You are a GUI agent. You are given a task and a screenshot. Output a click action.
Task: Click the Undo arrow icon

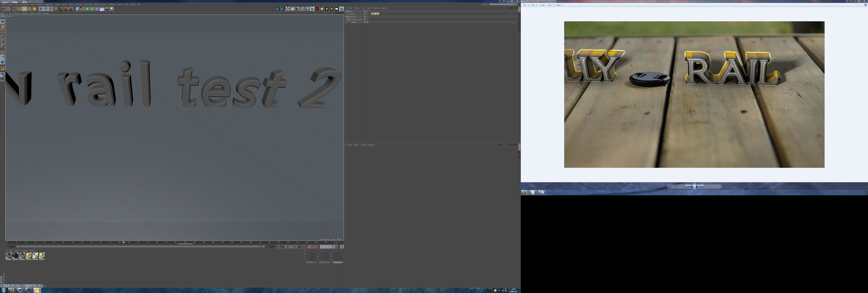(x=4, y=9)
